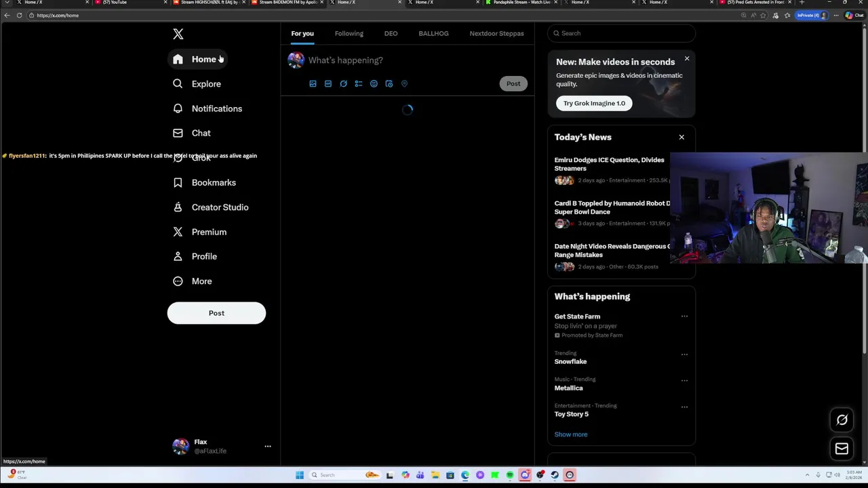Screen dimensions: 868x488
Task: Click Show more under What's happening
Action: (x=571, y=434)
